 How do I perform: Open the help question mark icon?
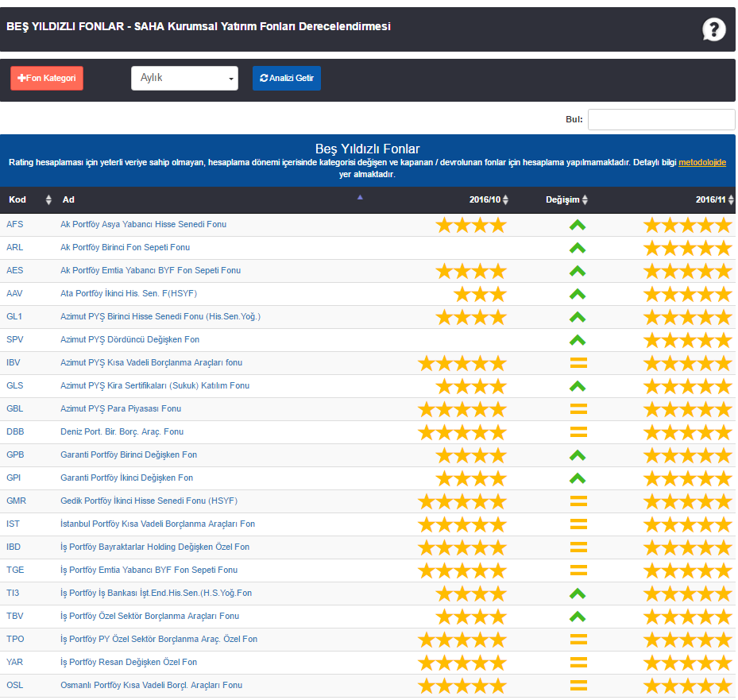[x=713, y=29]
